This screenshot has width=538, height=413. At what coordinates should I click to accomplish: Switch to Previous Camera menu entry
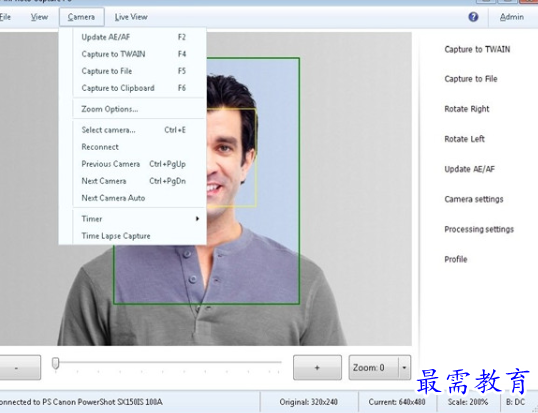133,164
